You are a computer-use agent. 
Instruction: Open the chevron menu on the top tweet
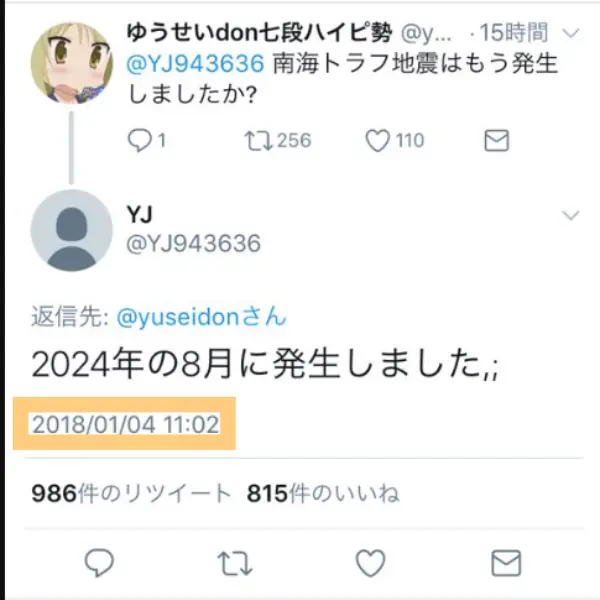571,33
